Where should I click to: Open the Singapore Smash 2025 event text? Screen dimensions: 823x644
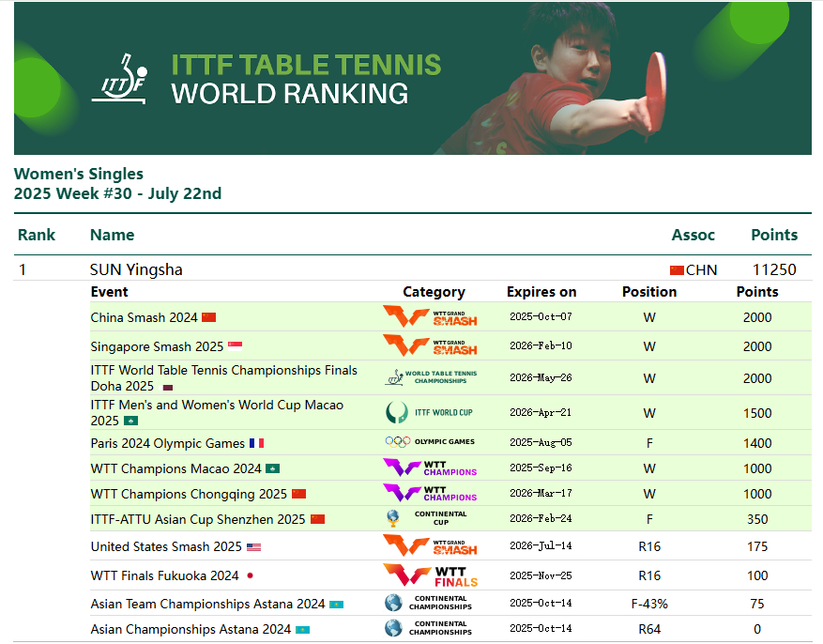pos(157,346)
